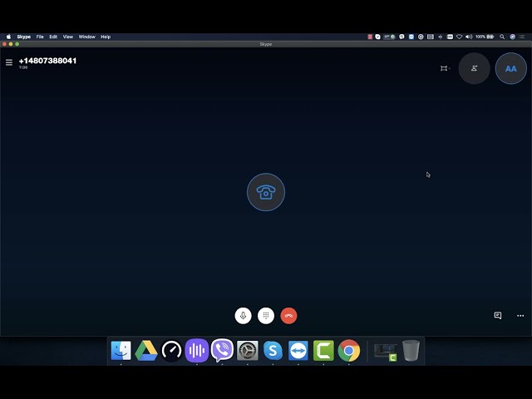Open the hamburger menu sidebar
The height and width of the screenshot is (399, 532).
pos(9,62)
